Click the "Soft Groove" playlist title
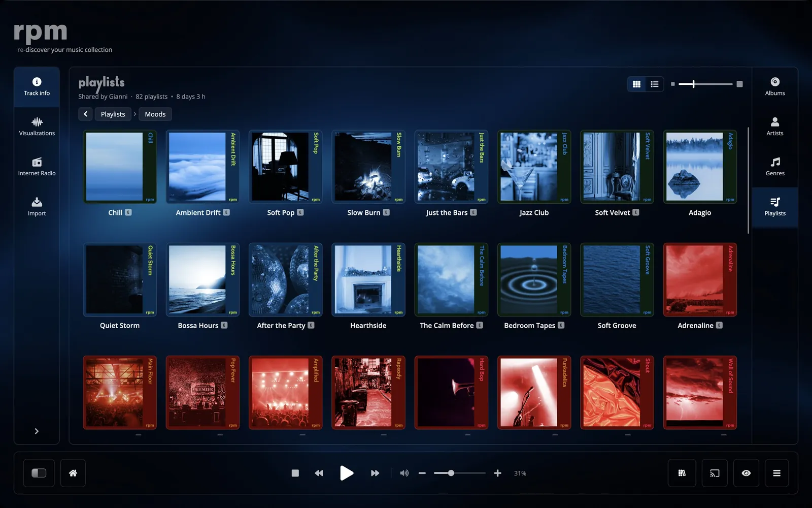Screen dimensions: 812x508 617,326
